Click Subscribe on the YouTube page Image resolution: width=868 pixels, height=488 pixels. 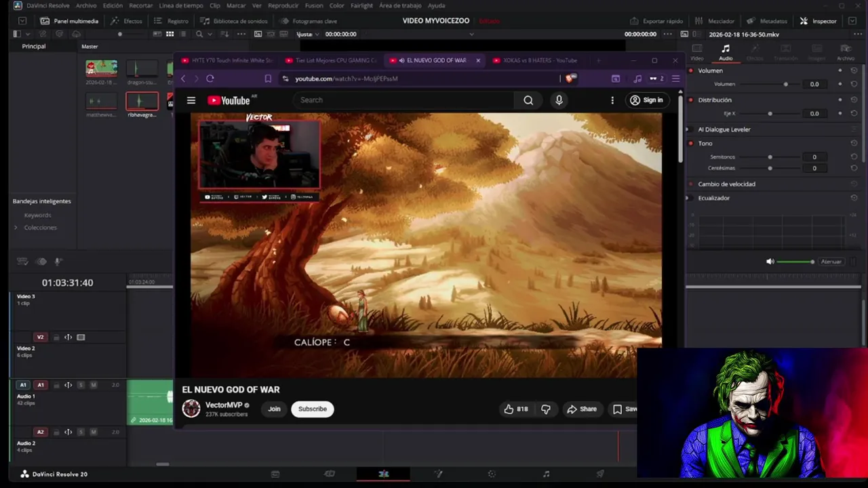[x=313, y=409]
